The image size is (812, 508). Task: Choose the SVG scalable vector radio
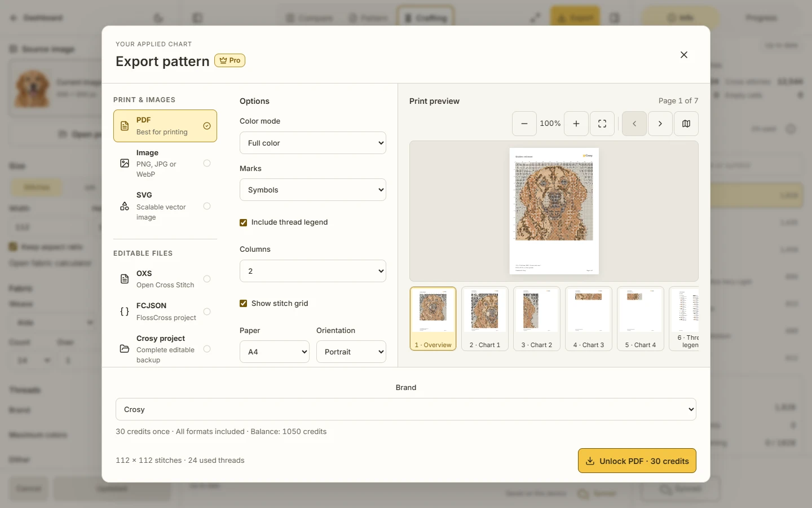[x=207, y=206]
